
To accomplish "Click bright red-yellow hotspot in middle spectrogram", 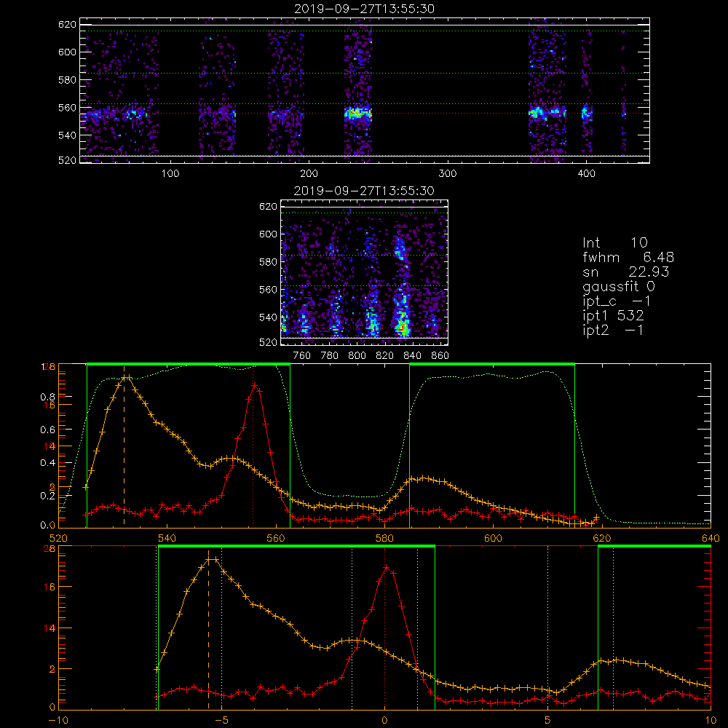I will coord(402,328).
